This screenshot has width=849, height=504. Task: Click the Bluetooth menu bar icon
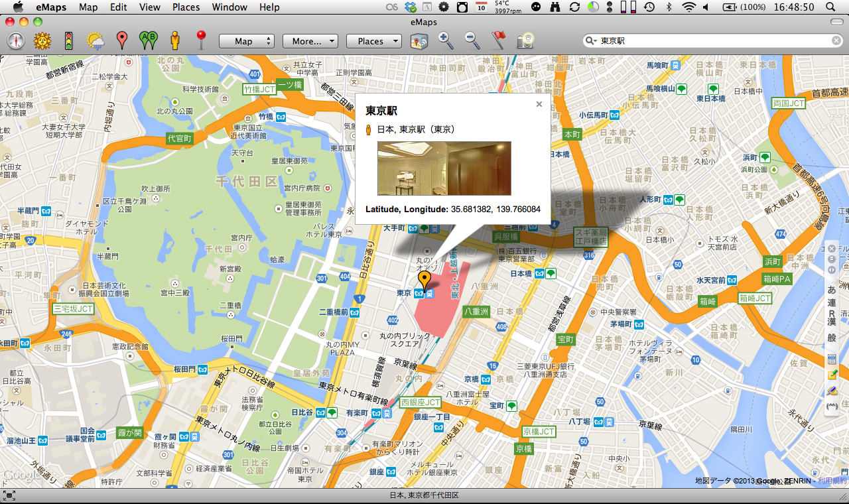click(669, 7)
